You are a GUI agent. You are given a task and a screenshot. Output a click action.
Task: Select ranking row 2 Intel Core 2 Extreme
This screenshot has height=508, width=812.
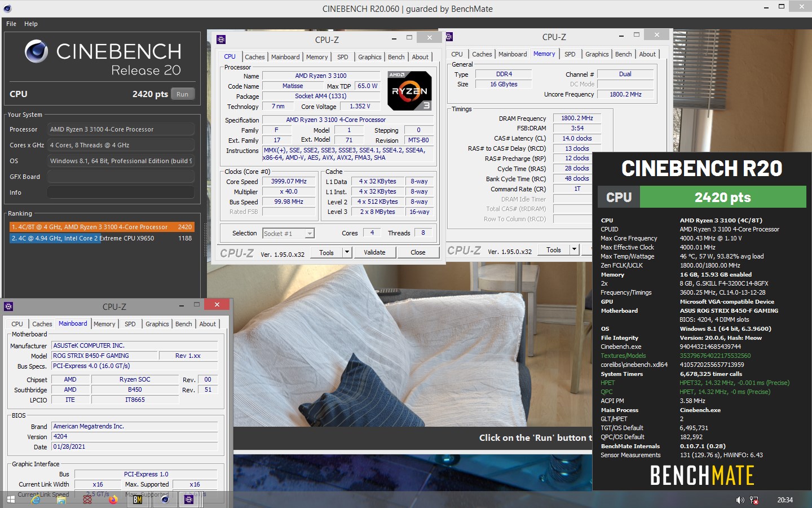click(101, 238)
